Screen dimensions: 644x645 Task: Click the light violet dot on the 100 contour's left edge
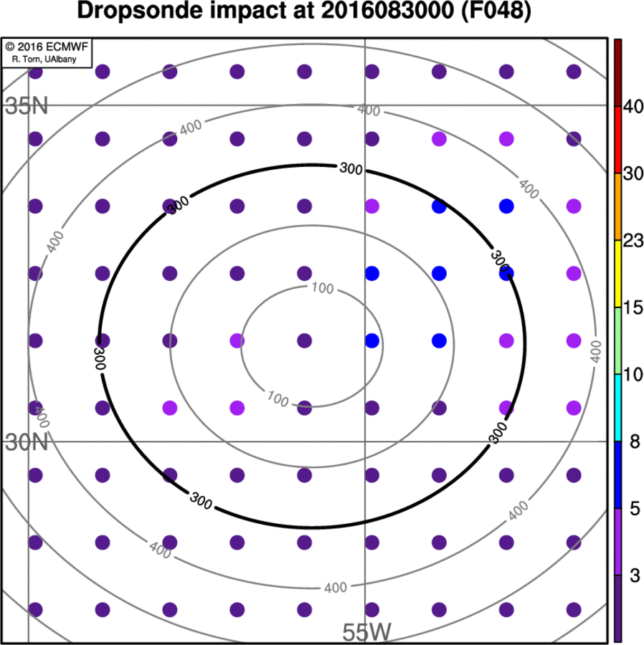coord(237,340)
